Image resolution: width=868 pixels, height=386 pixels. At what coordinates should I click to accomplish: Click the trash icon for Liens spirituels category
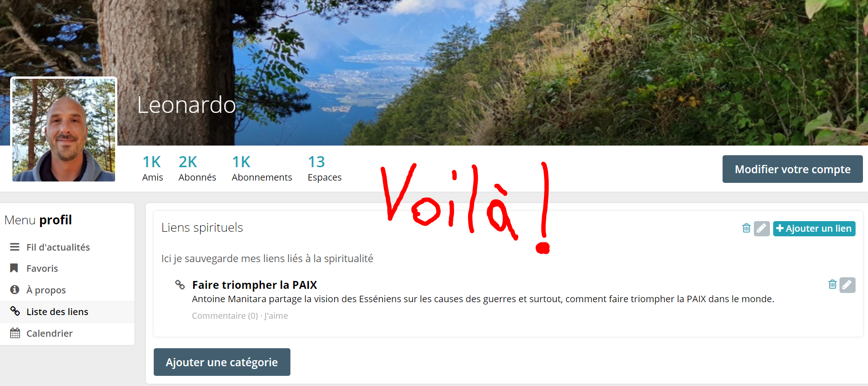pyautogui.click(x=746, y=228)
